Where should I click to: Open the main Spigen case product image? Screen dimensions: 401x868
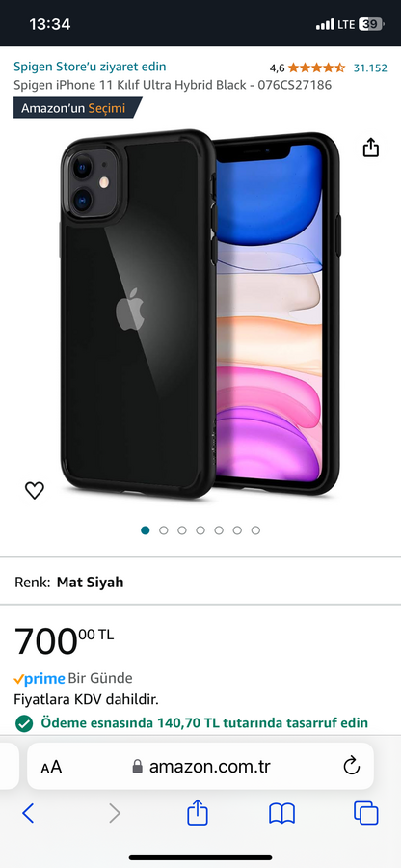[200, 312]
